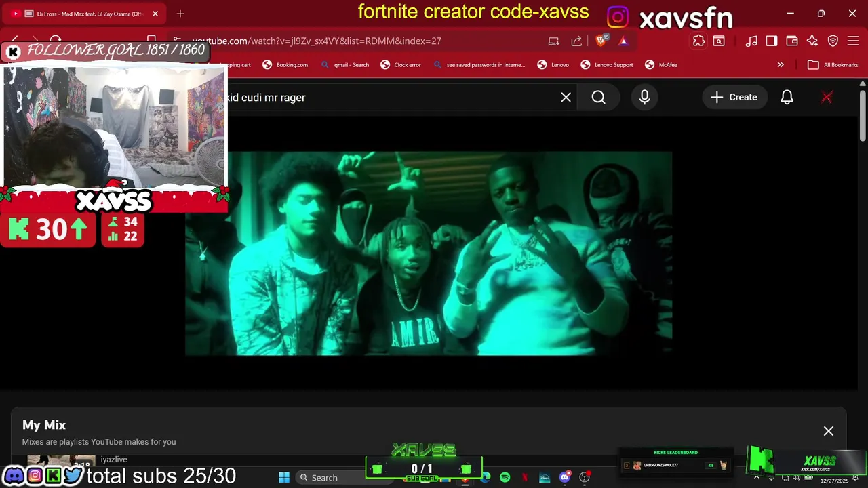
Task: Open the Lenovo bookmark
Action: click(553, 65)
